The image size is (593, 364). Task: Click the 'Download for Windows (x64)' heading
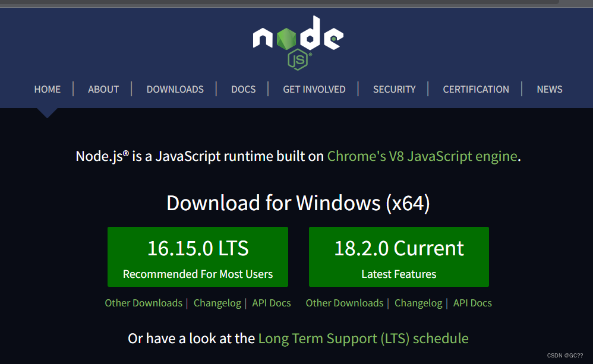pos(298,203)
